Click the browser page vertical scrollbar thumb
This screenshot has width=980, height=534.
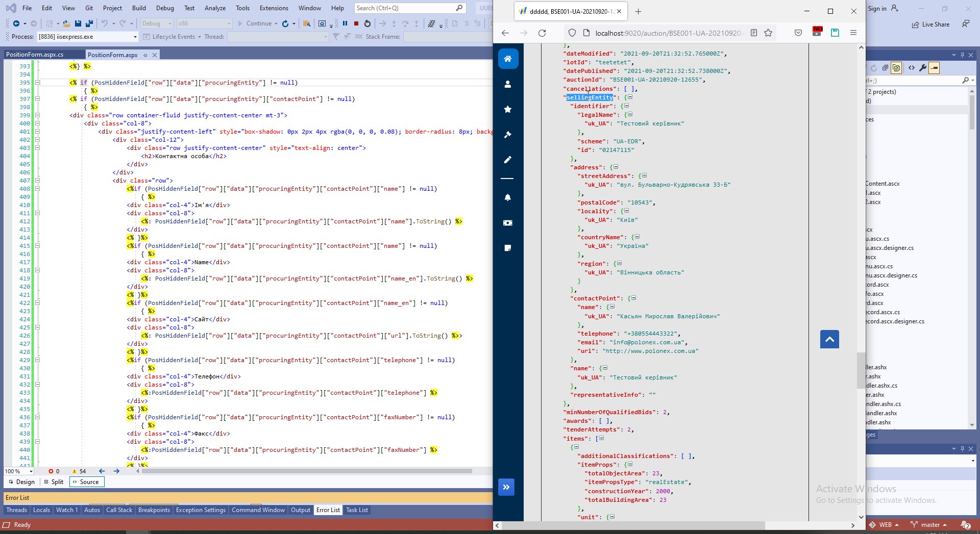click(861, 370)
